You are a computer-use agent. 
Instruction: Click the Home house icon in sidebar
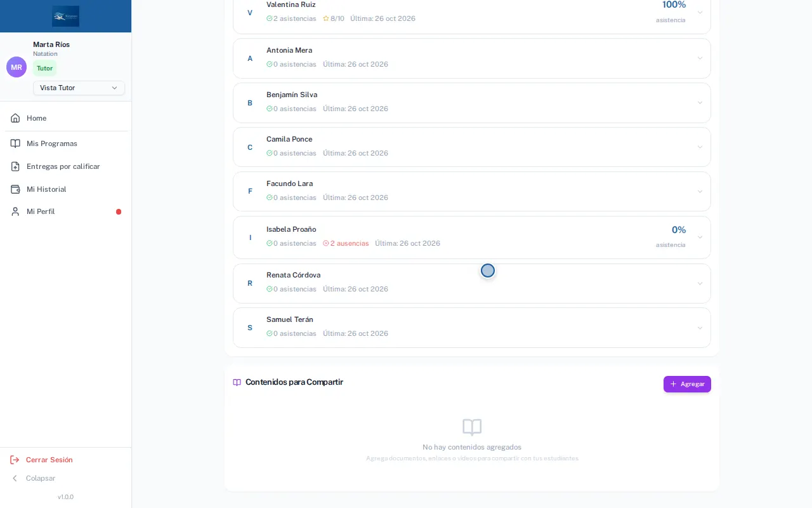[x=15, y=118]
